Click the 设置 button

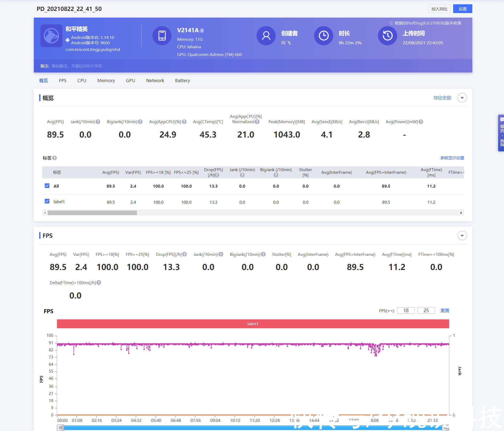click(463, 9)
